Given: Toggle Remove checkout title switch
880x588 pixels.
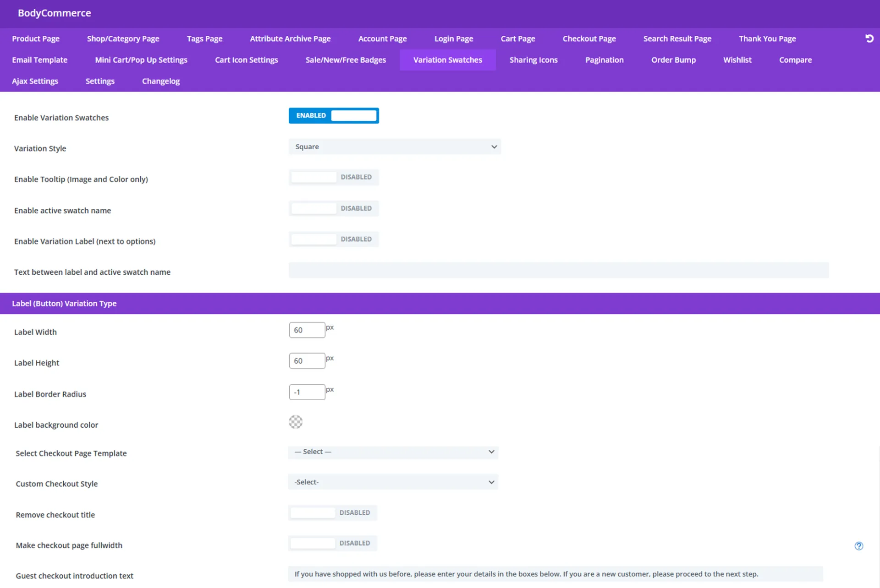Looking at the screenshot, I should 332,512.
